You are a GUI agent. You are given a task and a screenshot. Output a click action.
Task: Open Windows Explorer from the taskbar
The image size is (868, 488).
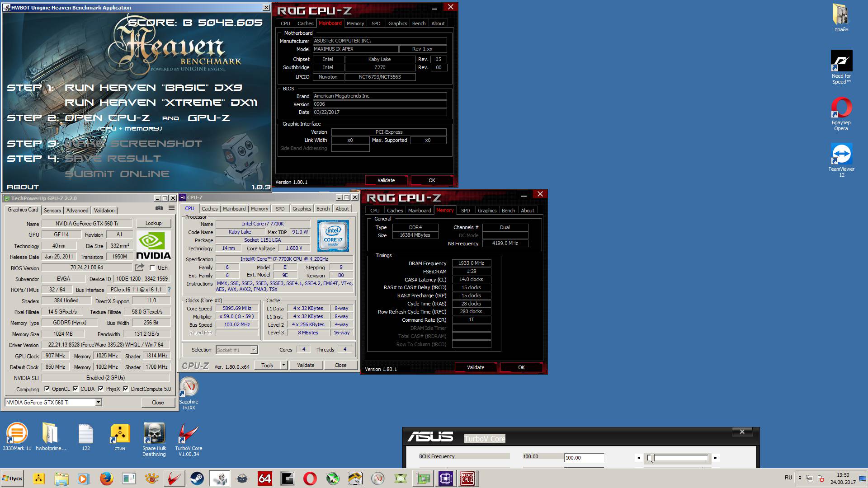point(61,479)
